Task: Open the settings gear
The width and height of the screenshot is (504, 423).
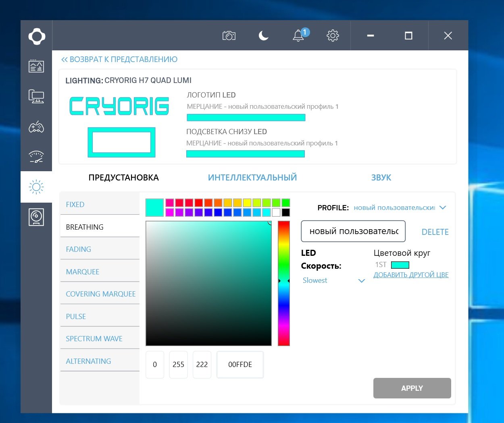Action: (x=333, y=36)
